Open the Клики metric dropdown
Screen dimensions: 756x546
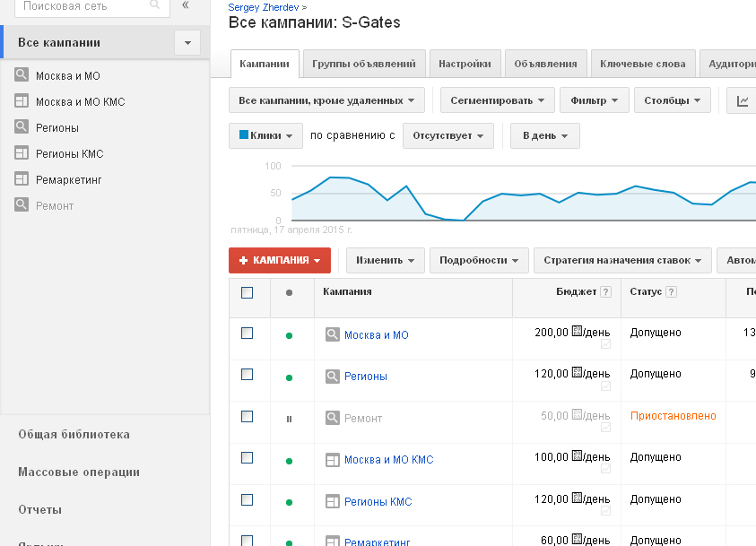pos(265,135)
